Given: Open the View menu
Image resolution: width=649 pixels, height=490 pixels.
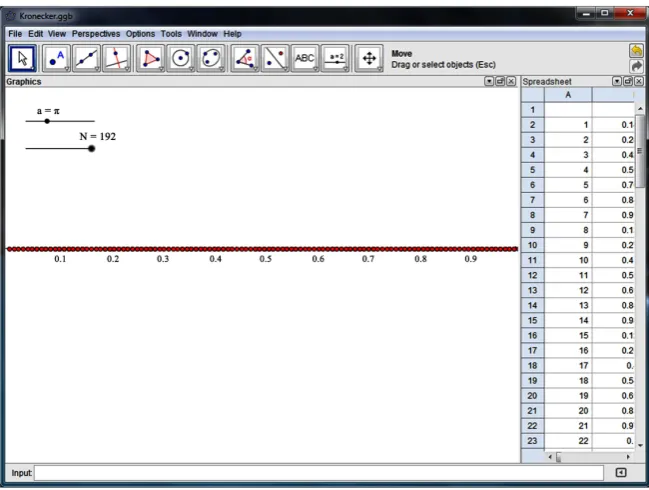Looking at the screenshot, I should click(x=57, y=34).
